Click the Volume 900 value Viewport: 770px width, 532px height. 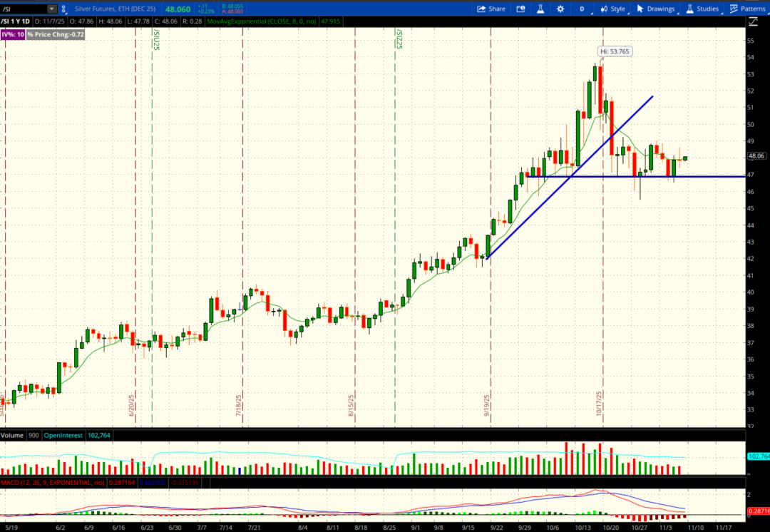[x=34, y=435]
